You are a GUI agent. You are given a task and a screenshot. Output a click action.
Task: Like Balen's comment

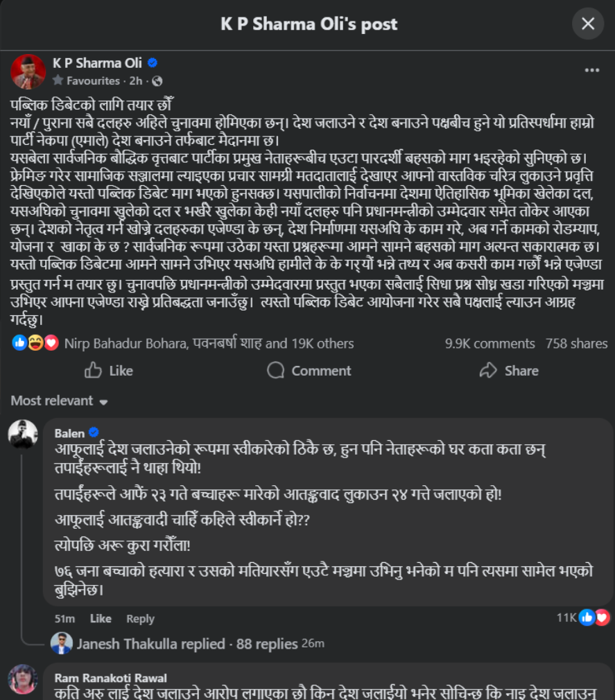pyautogui.click(x=101, y=618)
